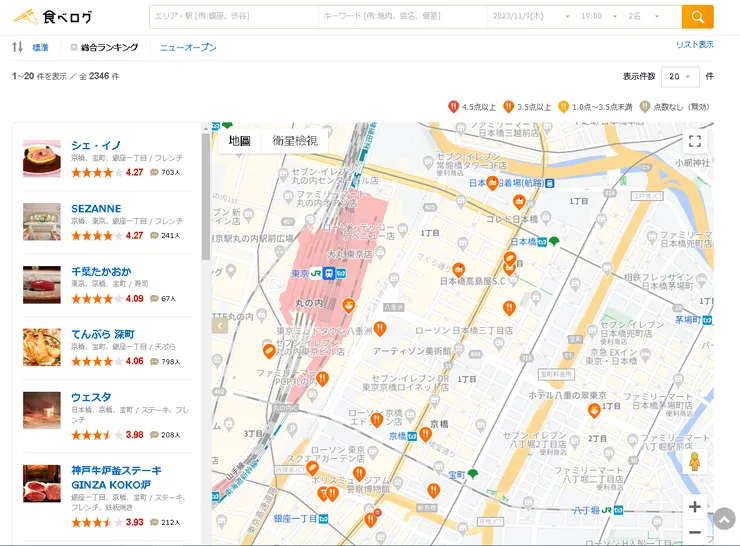Open the SEZANNE restaurant link
740x546 pixels.
click(96, 209)
